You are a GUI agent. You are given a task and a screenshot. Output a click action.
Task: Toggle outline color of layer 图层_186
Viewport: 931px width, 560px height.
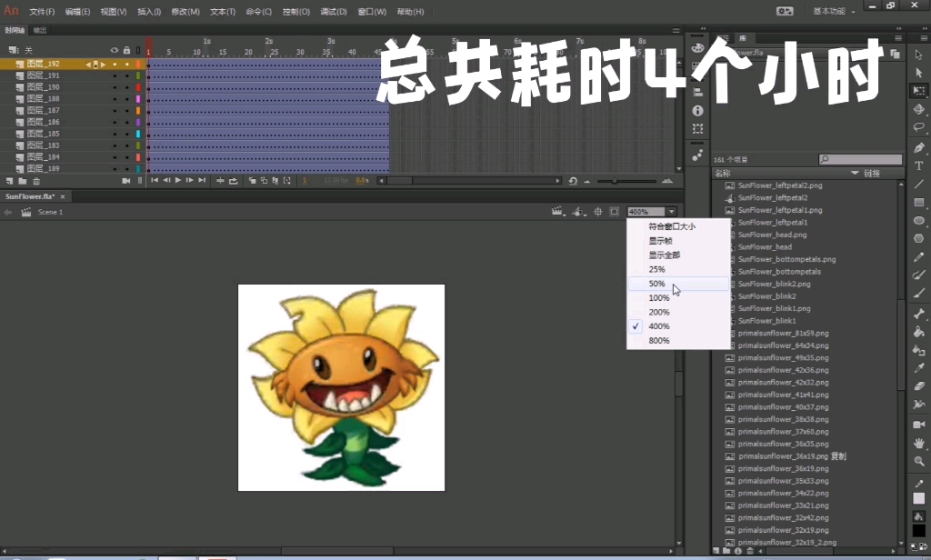138,122
